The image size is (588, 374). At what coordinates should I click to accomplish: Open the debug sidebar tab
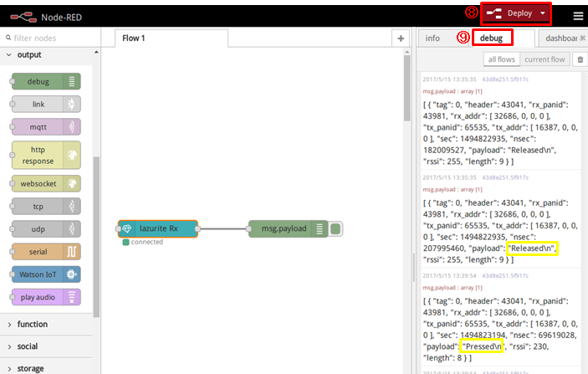coord(491,38)
